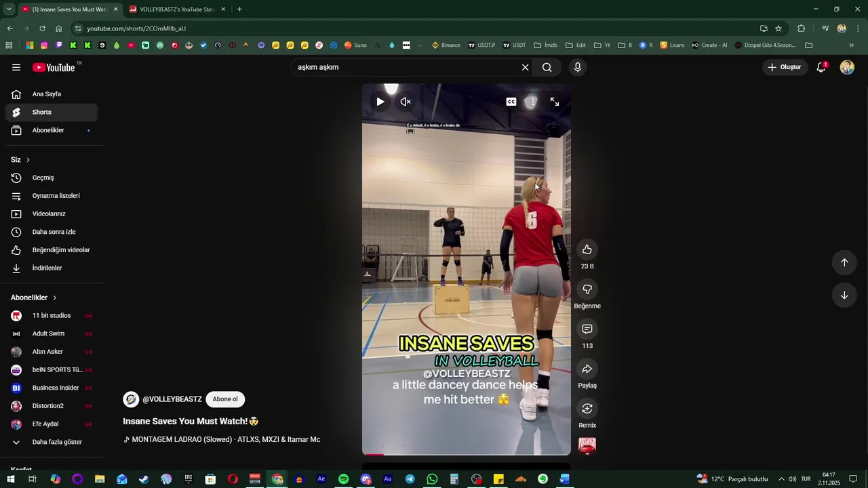The width and height of the screenshot is (868, 488).
Task: Open the Efe Aydal subscription
Action: tap(52, 424)
